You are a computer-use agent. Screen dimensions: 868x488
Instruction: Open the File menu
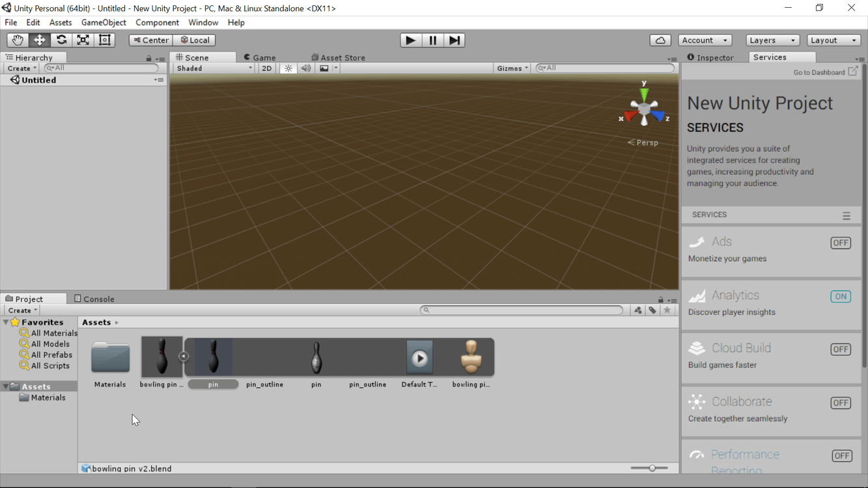11,23
